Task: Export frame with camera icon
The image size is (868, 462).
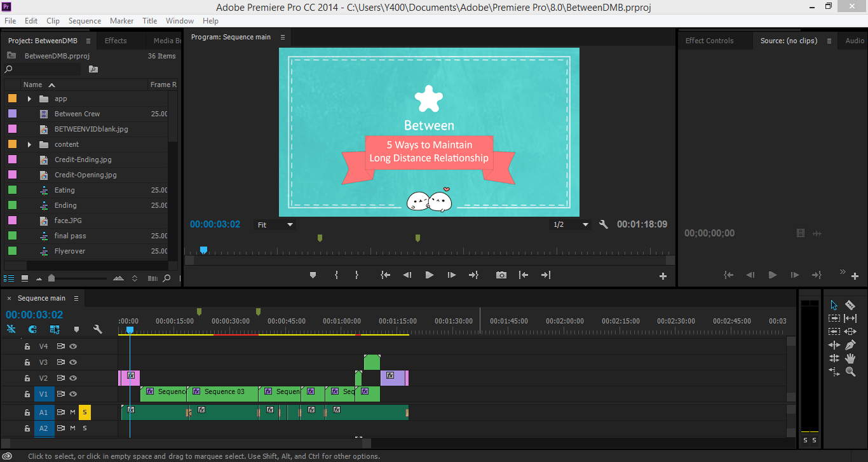Action: click(501, 275)
